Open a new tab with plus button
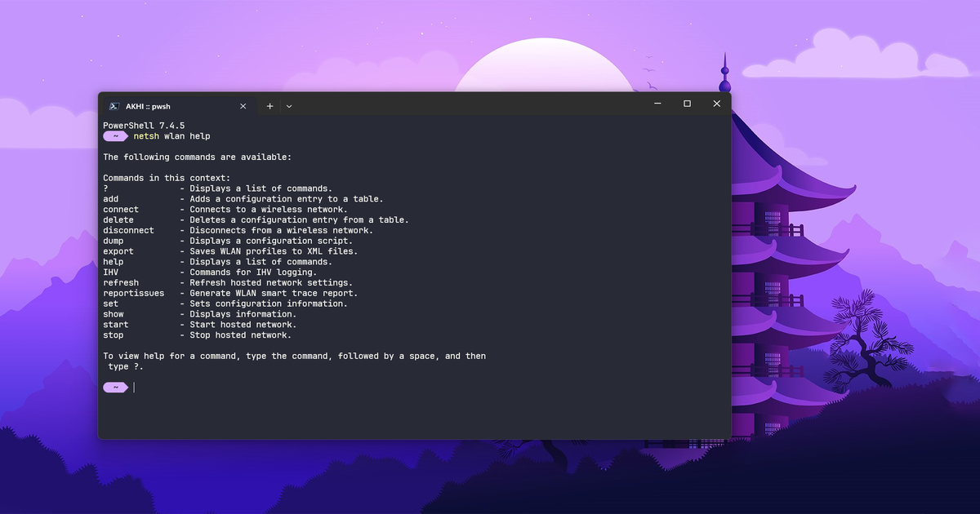980x514 pixels. (x=269, y=106)
